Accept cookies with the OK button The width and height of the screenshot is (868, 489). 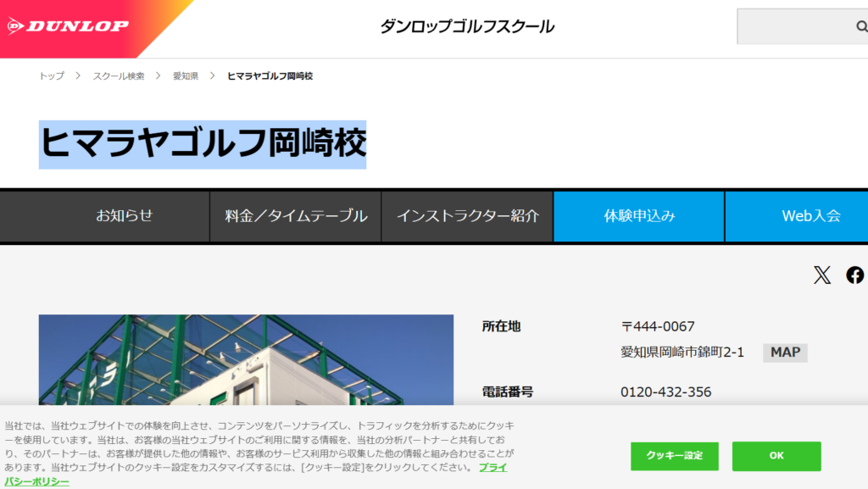[776, 456]
